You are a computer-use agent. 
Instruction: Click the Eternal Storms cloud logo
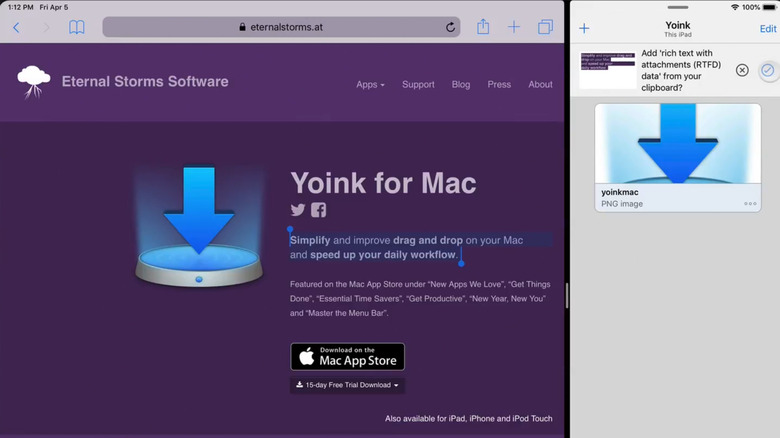34,82
